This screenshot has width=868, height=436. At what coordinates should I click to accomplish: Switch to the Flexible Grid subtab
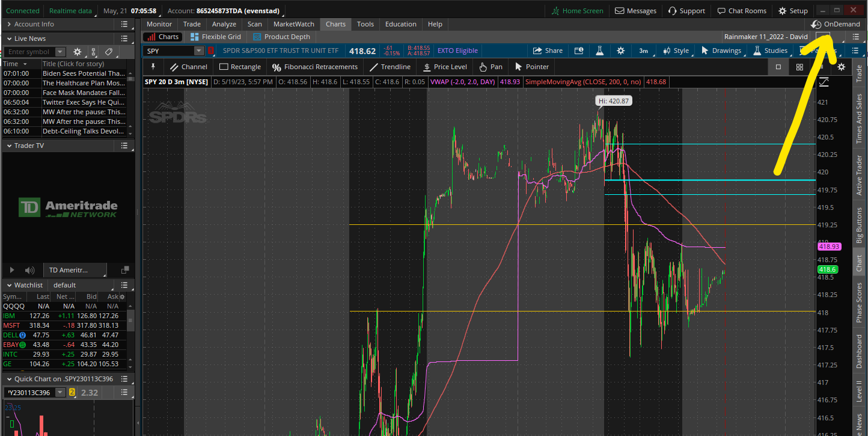(216, 37)
